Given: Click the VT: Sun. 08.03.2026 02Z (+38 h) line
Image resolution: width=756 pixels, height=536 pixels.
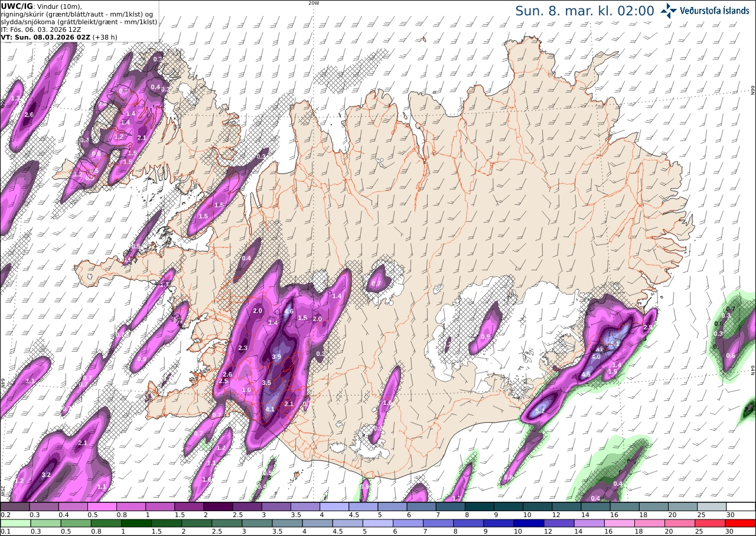Looking at the screenshot, I should (59, 37).
